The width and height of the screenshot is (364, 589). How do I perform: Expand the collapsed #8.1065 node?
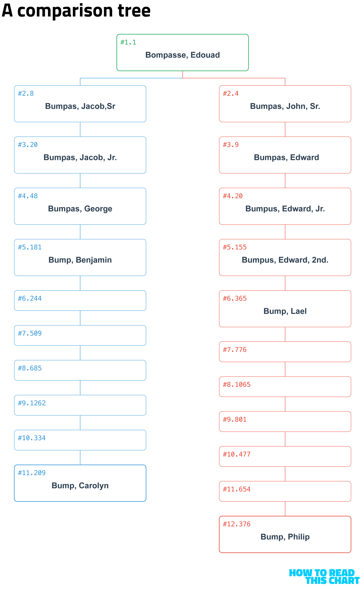coord(285,387)
